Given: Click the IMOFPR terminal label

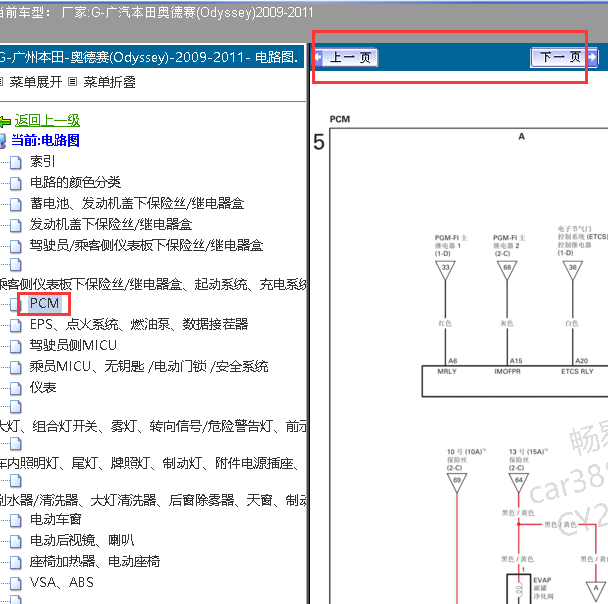Looking at the screenshot, I should [x=507, y=371].
